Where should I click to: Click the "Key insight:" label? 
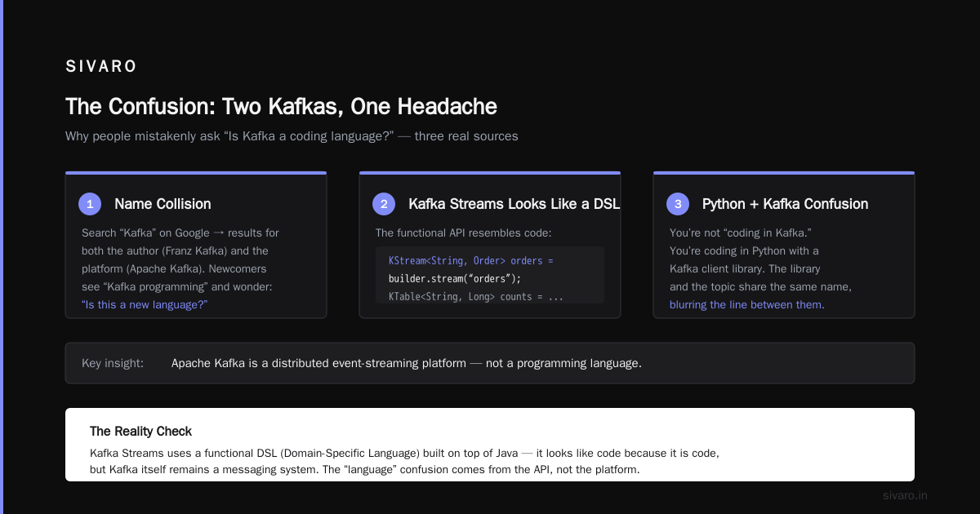tap(113, 364)
